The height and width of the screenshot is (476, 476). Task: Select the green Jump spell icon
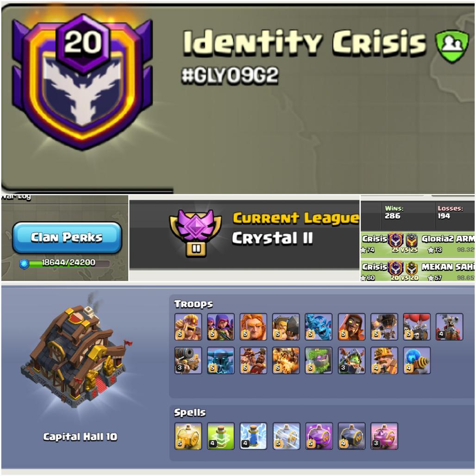221,436
